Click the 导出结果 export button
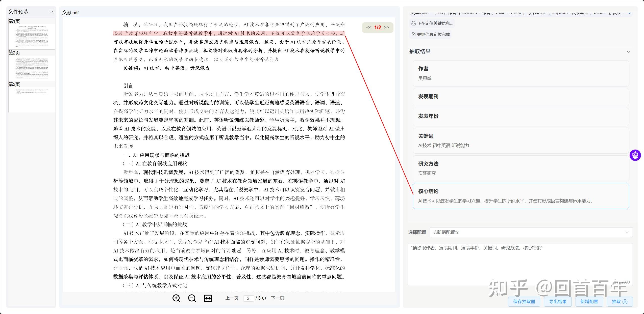The height and width of the screenshot is (314, 644). point(558,301)
